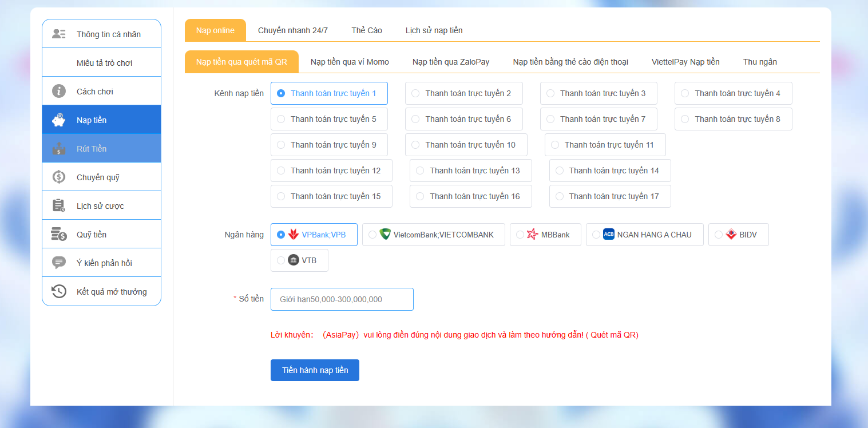Focus the Số tiền amount input field
The height and width of the screenshot is (428, 868).
342,299
